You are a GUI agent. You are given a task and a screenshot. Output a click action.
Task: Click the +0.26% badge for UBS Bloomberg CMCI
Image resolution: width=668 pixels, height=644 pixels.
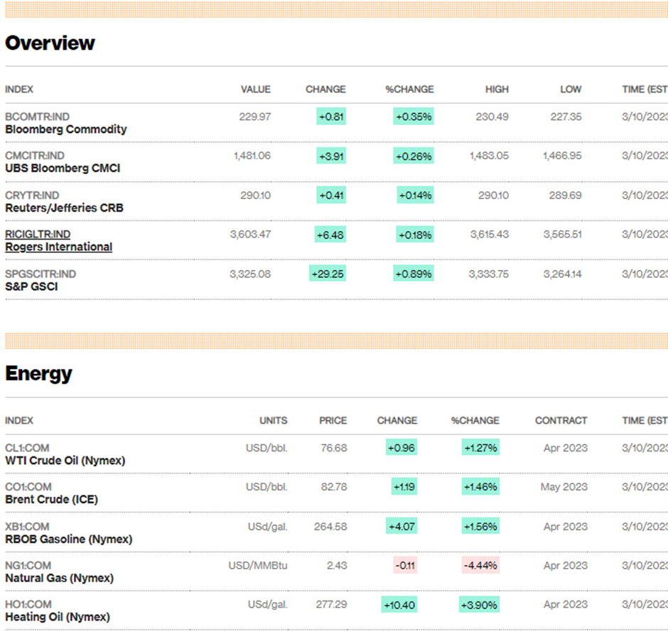(414, 156)
